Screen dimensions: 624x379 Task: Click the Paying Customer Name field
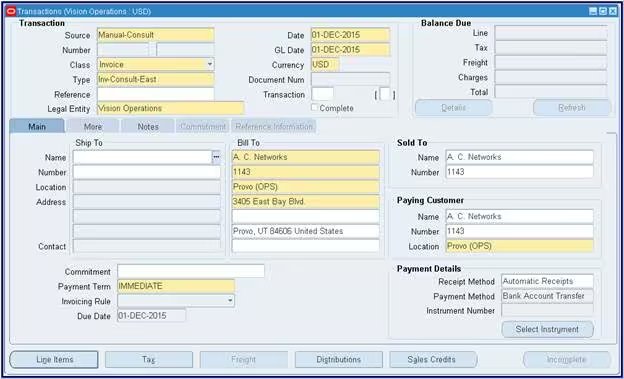tap(520, 217)
